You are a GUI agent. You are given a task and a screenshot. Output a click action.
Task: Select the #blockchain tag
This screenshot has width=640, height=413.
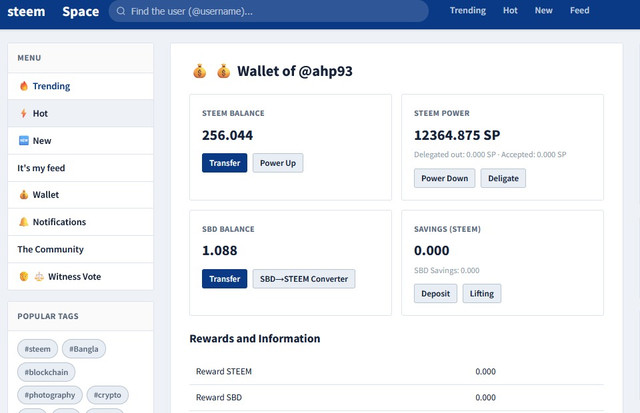(46, 372)
